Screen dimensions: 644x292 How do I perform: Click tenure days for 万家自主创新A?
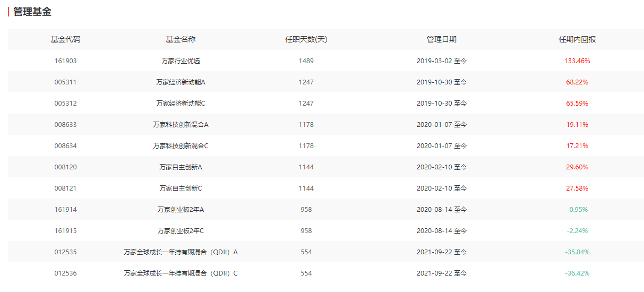(306, 167)
